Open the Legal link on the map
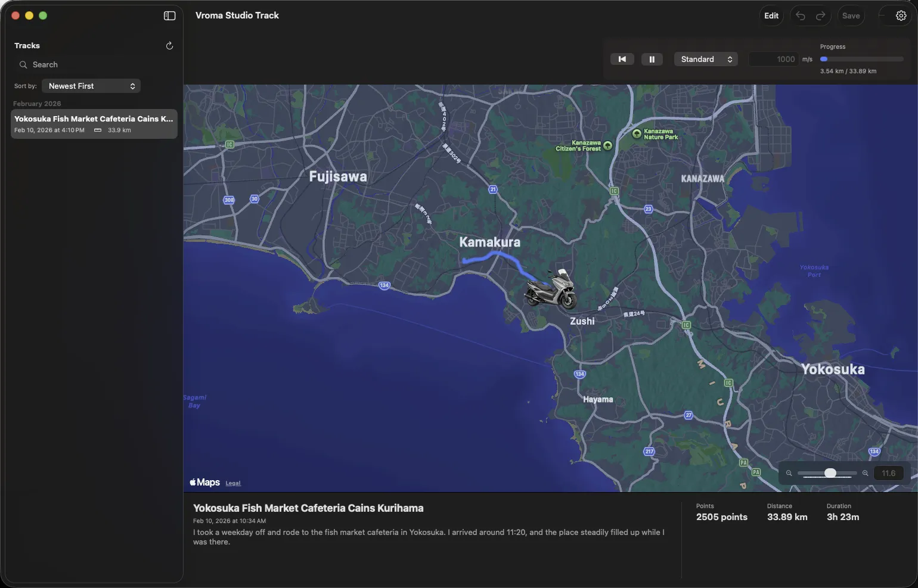The image size is (918, 588). 233,483
